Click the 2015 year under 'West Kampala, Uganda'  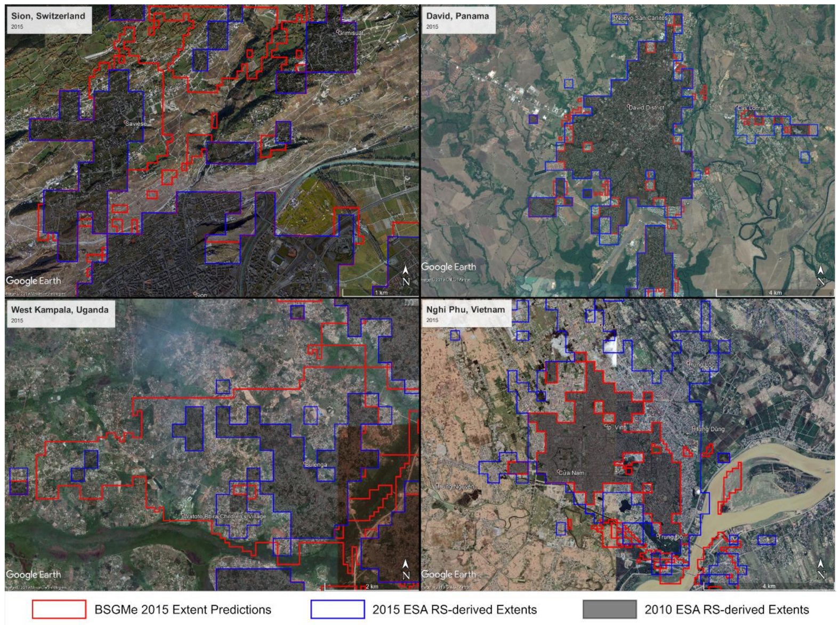17,320
